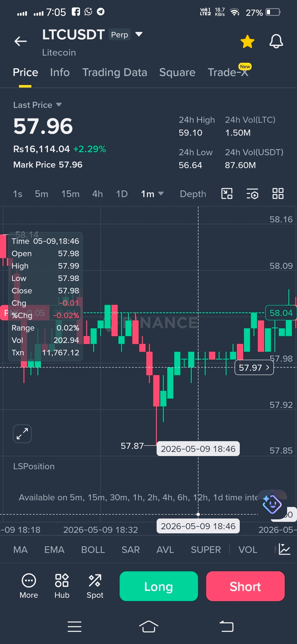Tap the Telegram notification status icon
Viewport: 297px width, 644px height.
coord(101,12)
